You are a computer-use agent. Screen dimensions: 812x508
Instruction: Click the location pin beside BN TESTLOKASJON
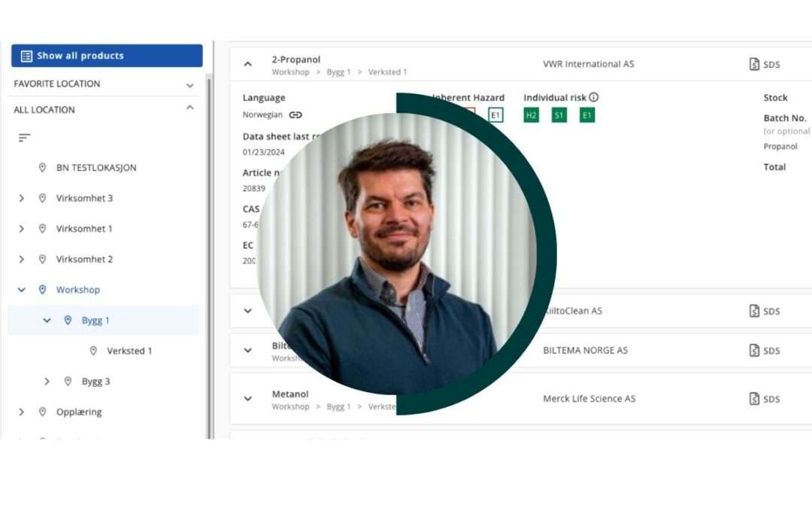[x=42, y=167]
